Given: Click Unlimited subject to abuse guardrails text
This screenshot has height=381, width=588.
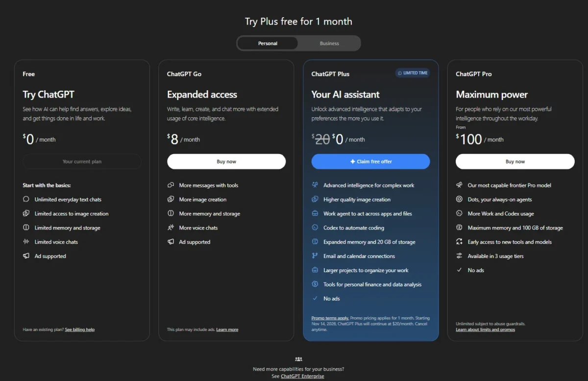Looking at the screenshot, I should (x=490, y=324).
